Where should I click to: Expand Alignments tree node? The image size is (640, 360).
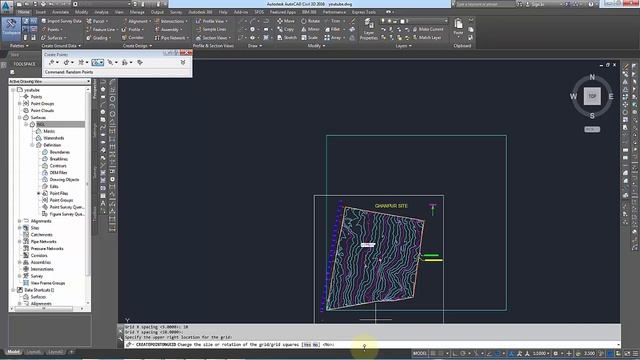click(x=20, y=221)
